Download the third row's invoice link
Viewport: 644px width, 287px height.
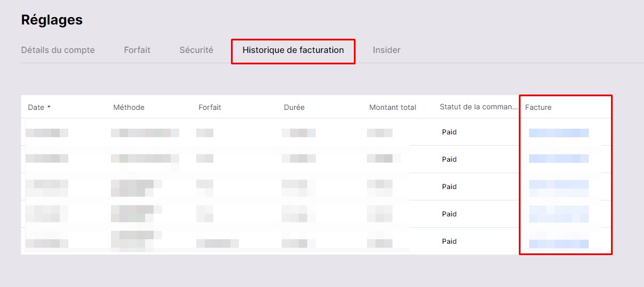click(559, 185)
